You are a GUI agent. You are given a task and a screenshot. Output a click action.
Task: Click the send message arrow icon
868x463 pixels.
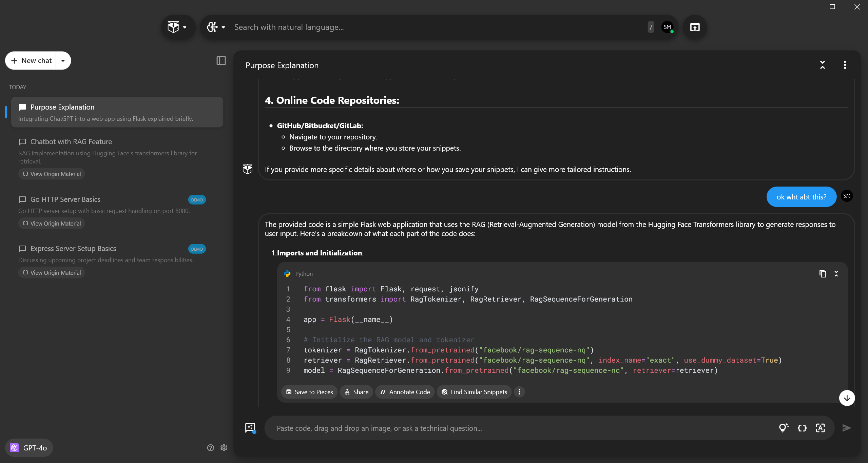[847, 428]
